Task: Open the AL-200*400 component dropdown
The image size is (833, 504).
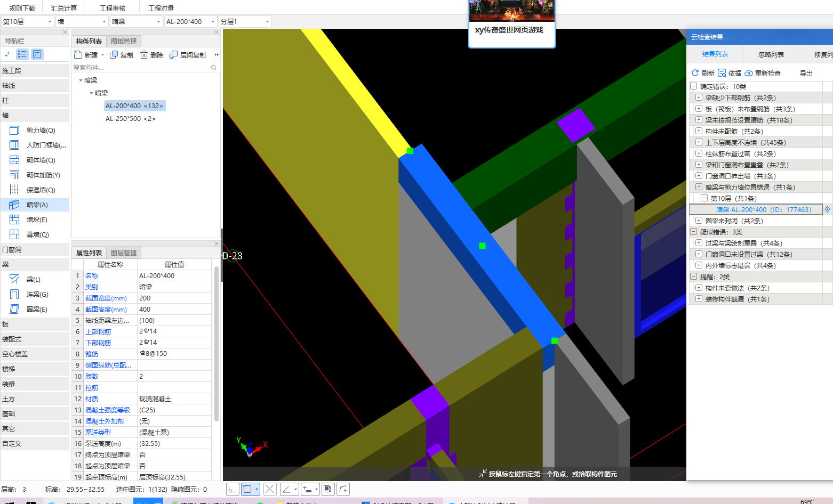Action: pos(213,22)
